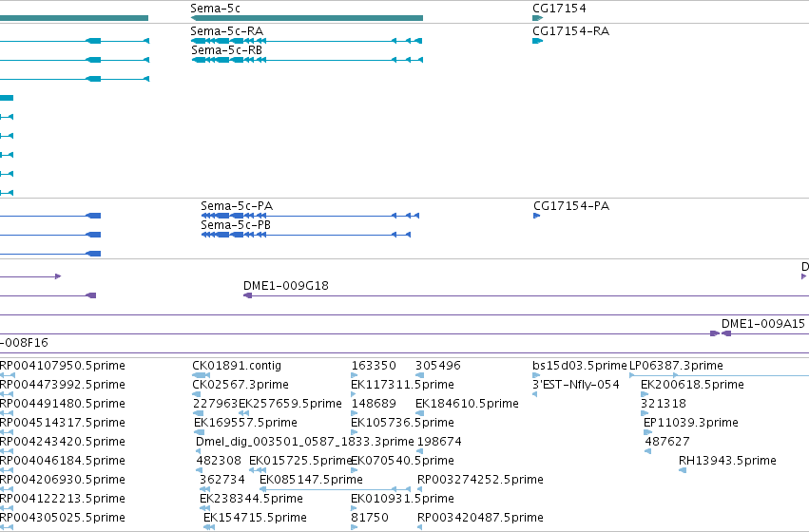Select the EST labeled 362734
809x532 pixels.
[222, 480]
